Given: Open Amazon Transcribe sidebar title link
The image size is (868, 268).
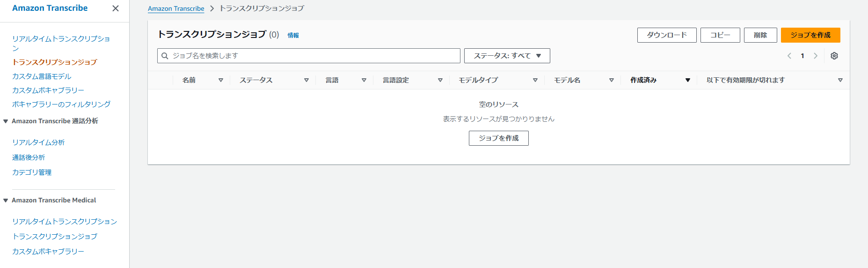Looking at the screenshot, I should point(50,8).
